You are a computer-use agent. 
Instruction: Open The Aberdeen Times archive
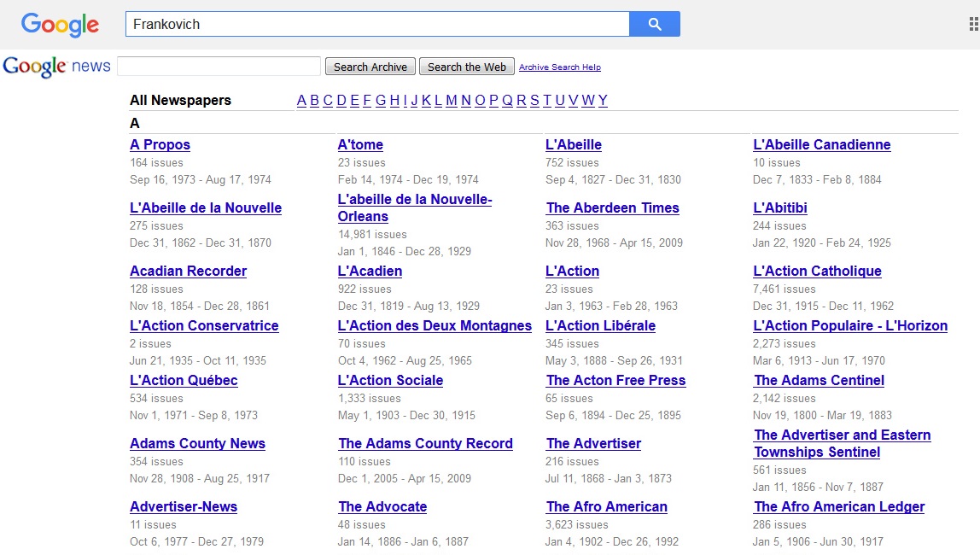pos(612,208)
